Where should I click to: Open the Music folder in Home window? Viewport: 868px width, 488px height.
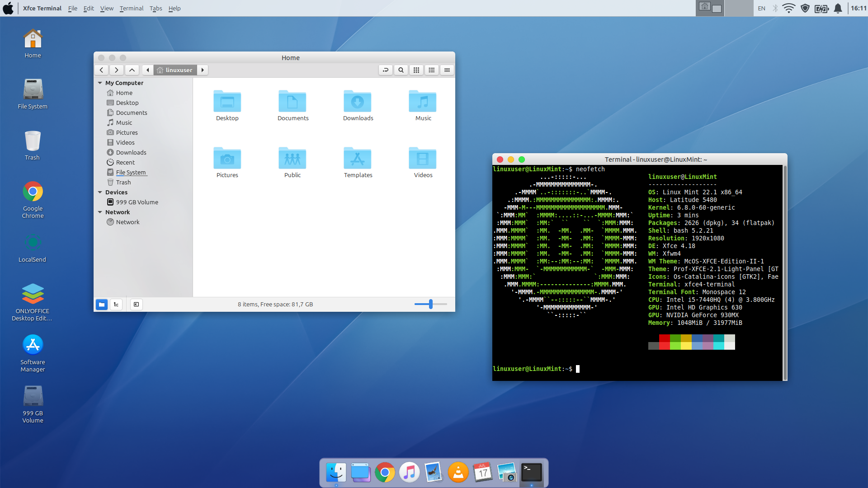point(423,106)
